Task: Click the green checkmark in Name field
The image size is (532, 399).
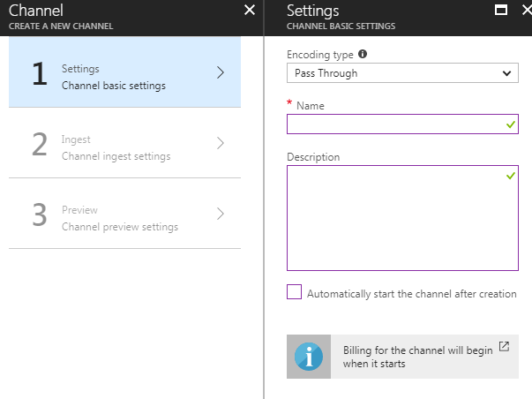Action: coord(511,125)
